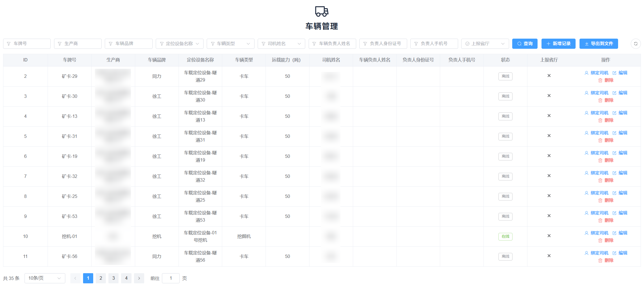Viewport: 644px width, 287px height.
Task: Jump to page 4 in pagination
Action: click(x=126, y=278)
